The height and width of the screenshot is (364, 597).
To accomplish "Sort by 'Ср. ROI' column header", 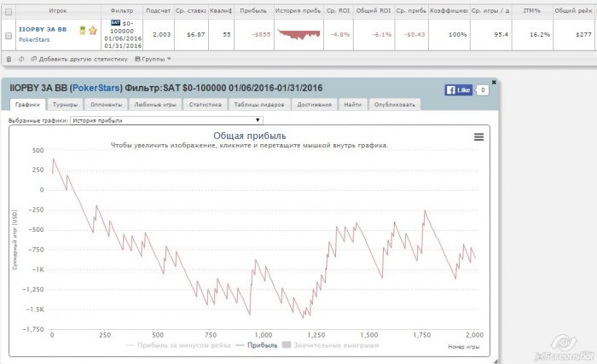I will (338, 11).
